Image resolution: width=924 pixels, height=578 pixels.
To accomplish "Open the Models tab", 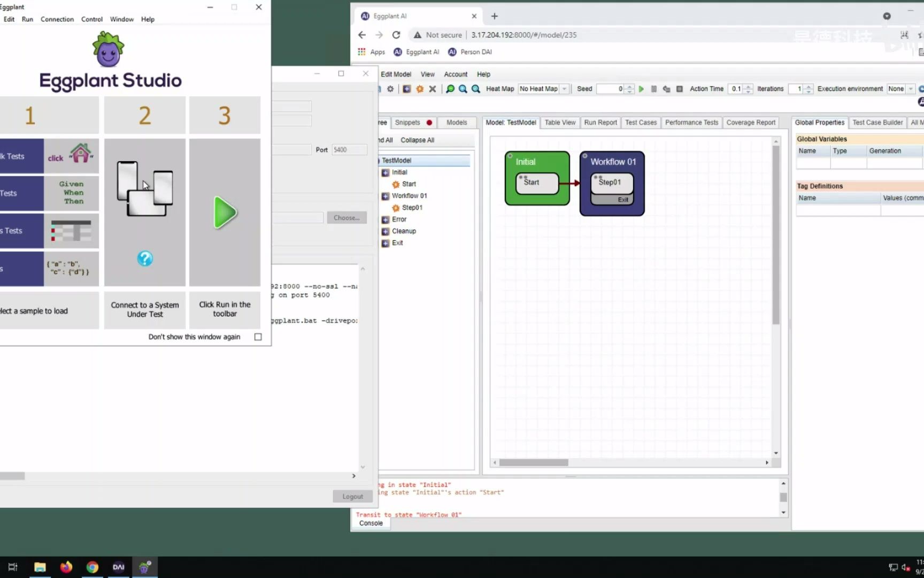I will coord(457,123).
